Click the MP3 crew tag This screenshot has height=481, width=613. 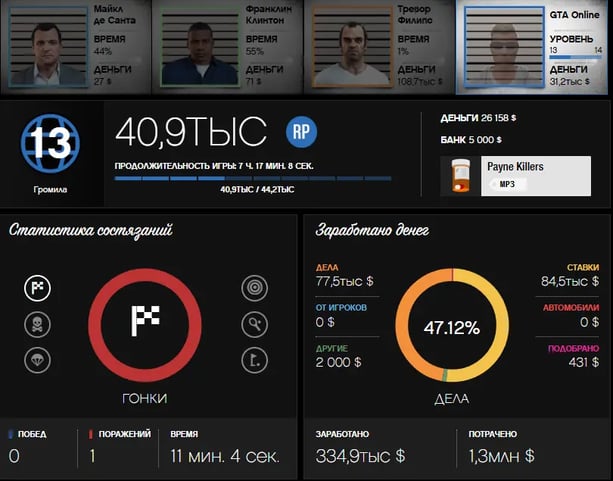tap(506, 185)
